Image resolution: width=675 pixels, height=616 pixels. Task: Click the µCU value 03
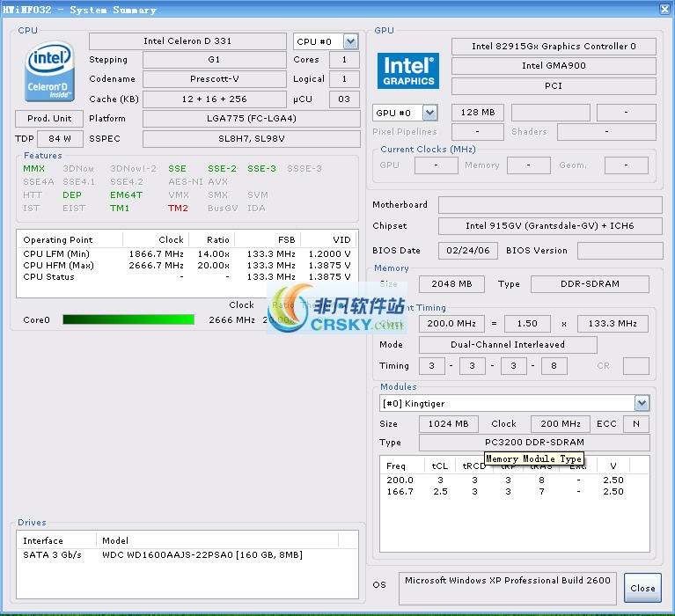click(344, 99)
